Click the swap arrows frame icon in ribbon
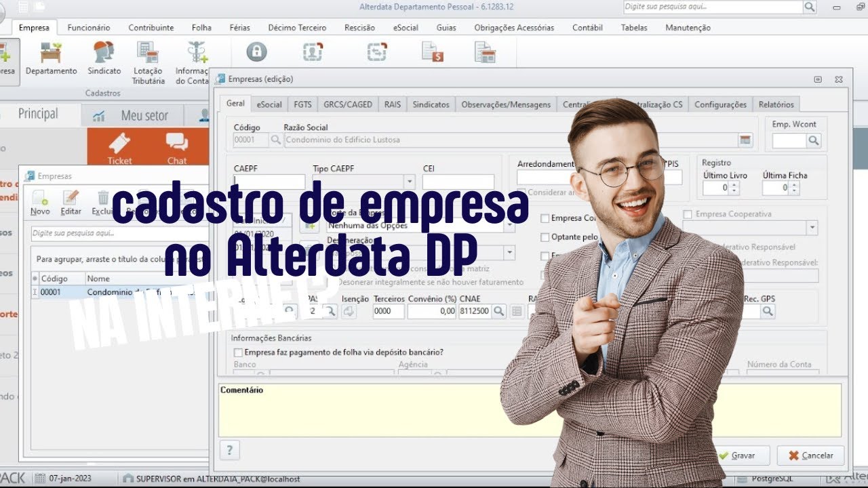This screenshot has width=868, height=488. pyautogui.click(x=376, y=52)
